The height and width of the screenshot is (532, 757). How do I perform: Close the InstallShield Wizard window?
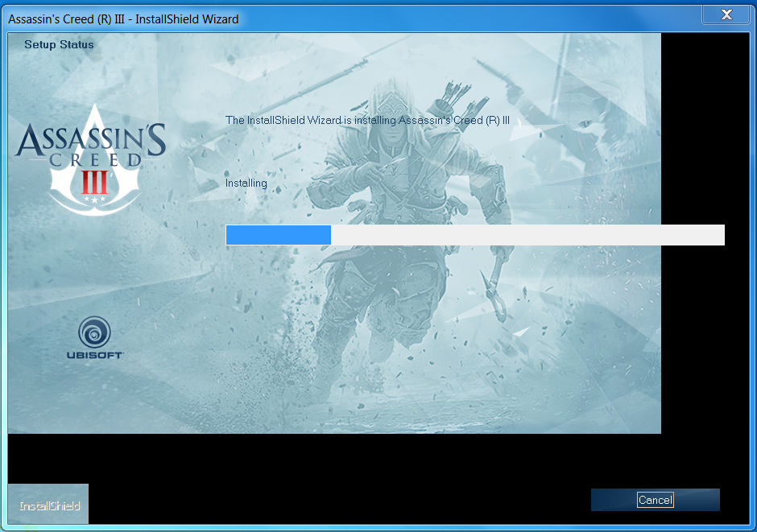click(726, 15)
